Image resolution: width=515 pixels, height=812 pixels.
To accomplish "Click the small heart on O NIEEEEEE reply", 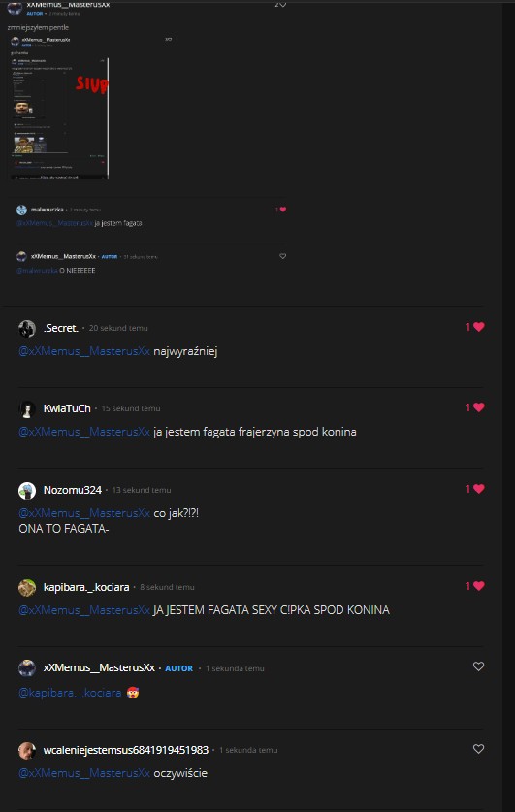I will (282, 256).
